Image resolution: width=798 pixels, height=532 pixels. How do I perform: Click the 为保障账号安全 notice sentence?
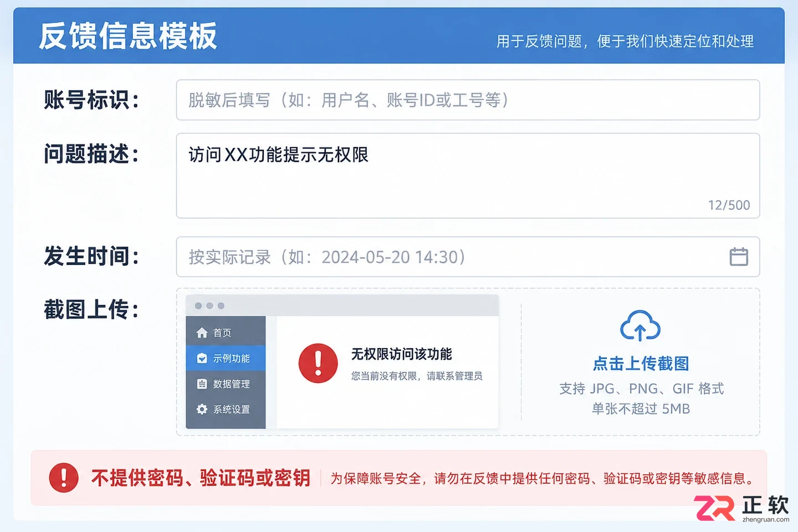[x=543, y=478]
